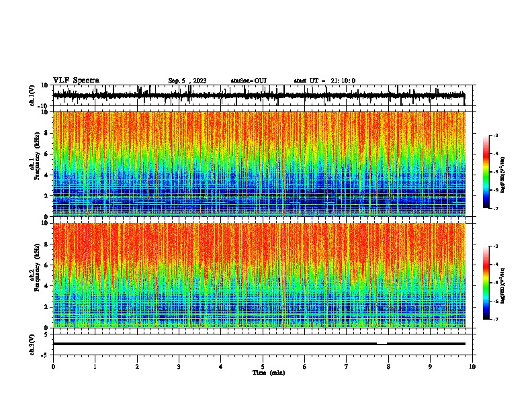Click the ch.2 color bar "log(PSD)" label
Image resolution: width=532 pixels, height=411 pixels.
503,285
